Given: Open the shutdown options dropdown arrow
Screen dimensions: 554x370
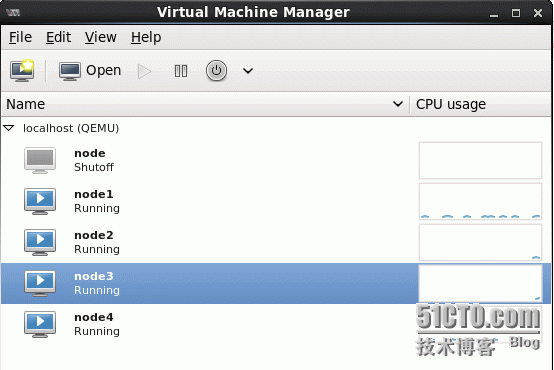Looking at the screenshot, I should pos(248,71).
